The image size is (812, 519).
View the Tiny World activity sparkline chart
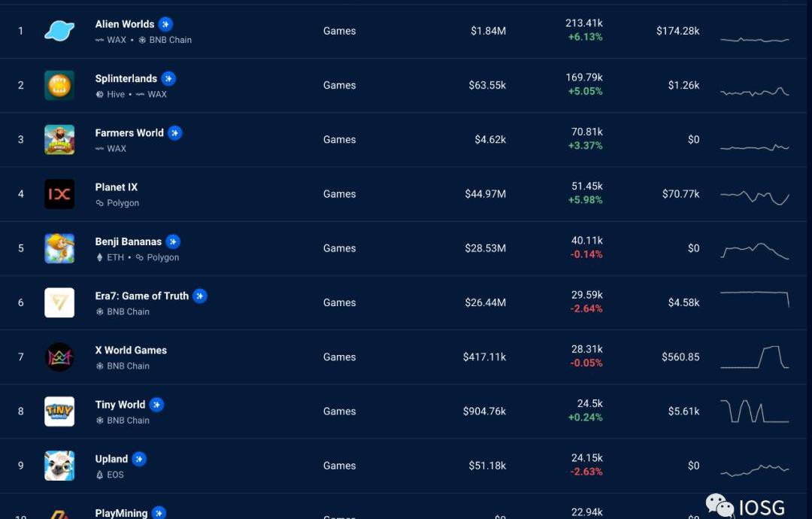coord(754,411)
